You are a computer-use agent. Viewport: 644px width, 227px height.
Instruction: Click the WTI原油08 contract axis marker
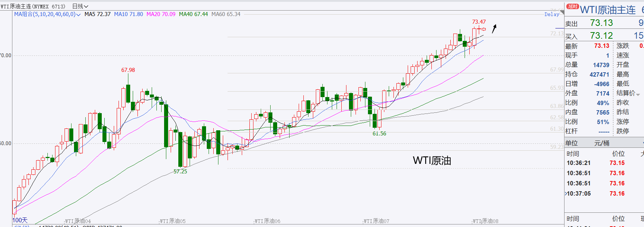(485, 221)
